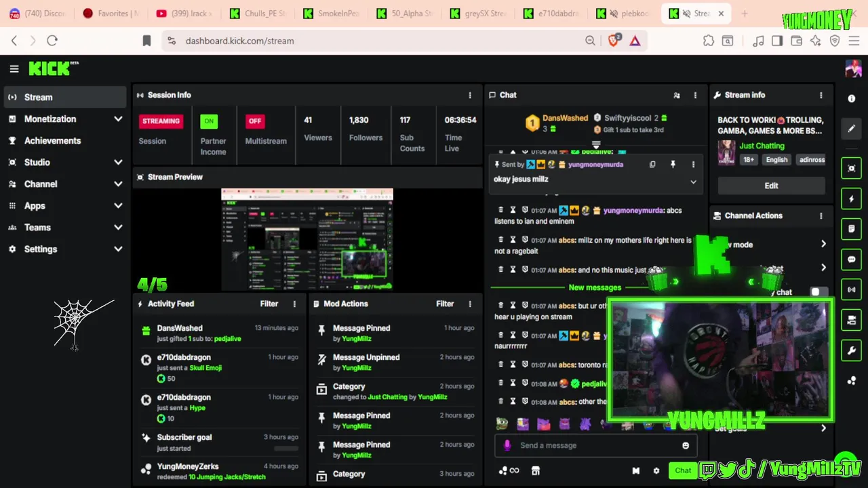868x488 pixels.
Task: Delete abcs 'not a ragebait' message
Action: 501,240
